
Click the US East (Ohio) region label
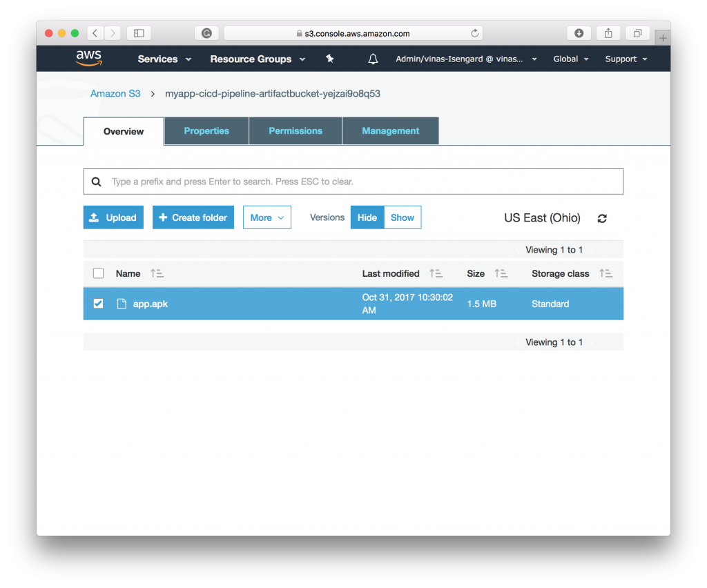542,218
